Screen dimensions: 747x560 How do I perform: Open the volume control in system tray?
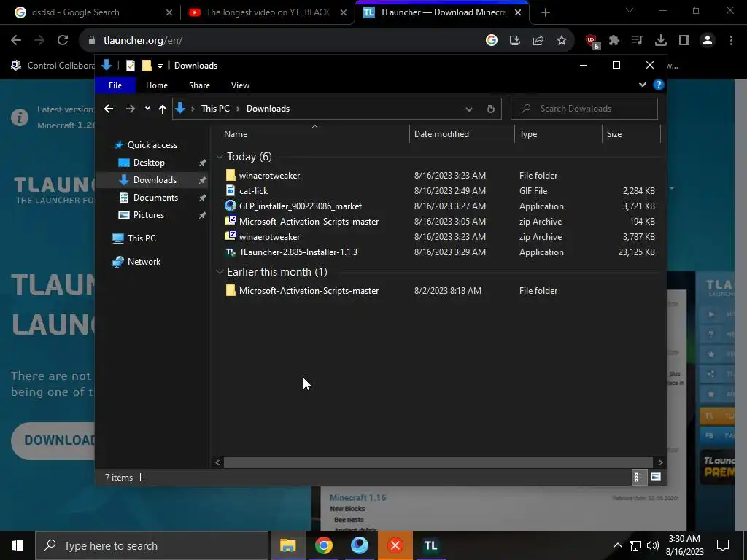(653, 545)
